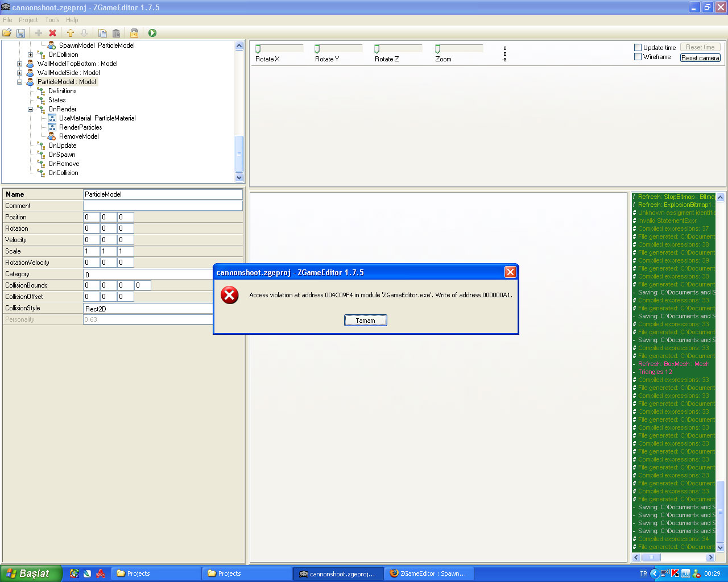Click the Rotate Y slider handle
728x582 pixels.
click(317, 49)
